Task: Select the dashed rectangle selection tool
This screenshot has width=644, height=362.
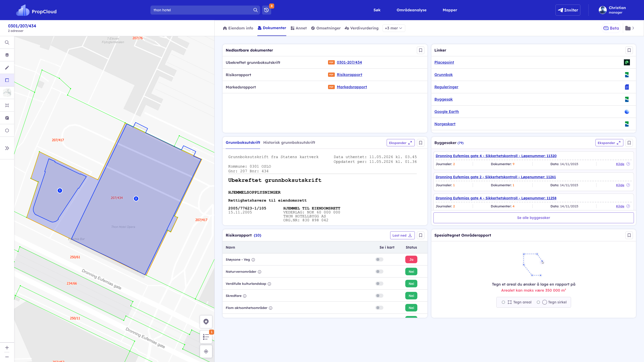Action: 7,80
